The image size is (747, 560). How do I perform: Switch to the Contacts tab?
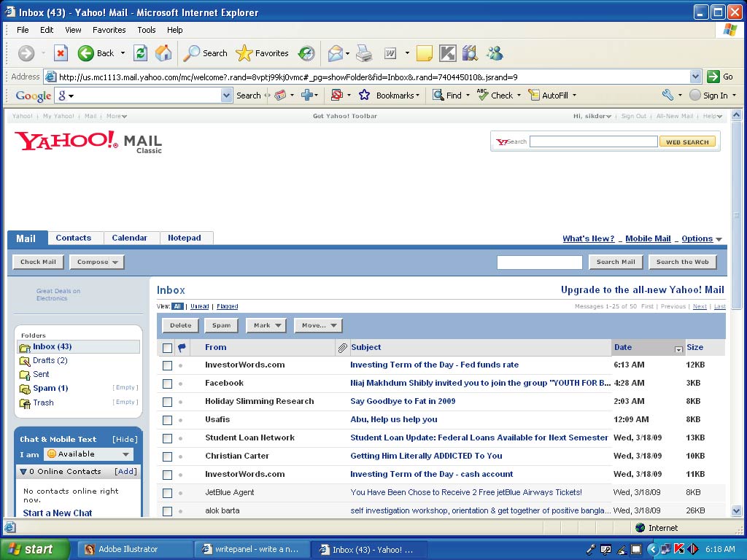click(x=74, y=238)
